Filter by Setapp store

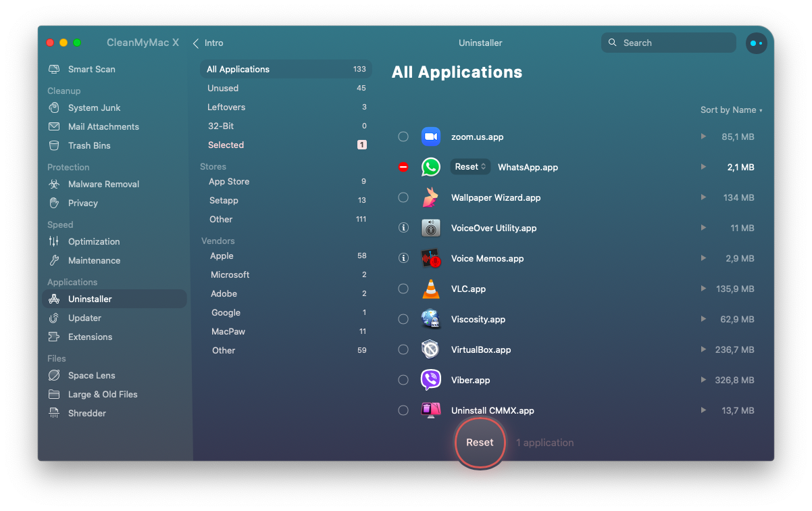tap(286, 200)
